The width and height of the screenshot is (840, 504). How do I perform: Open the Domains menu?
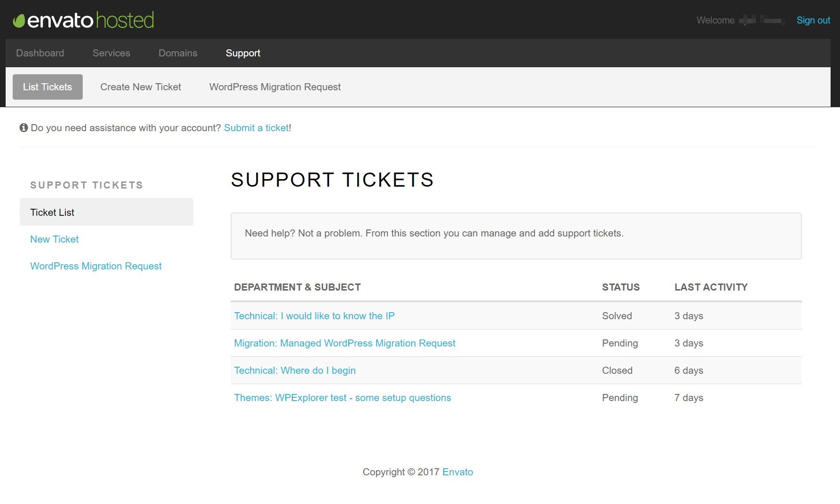tap(178, 53)
